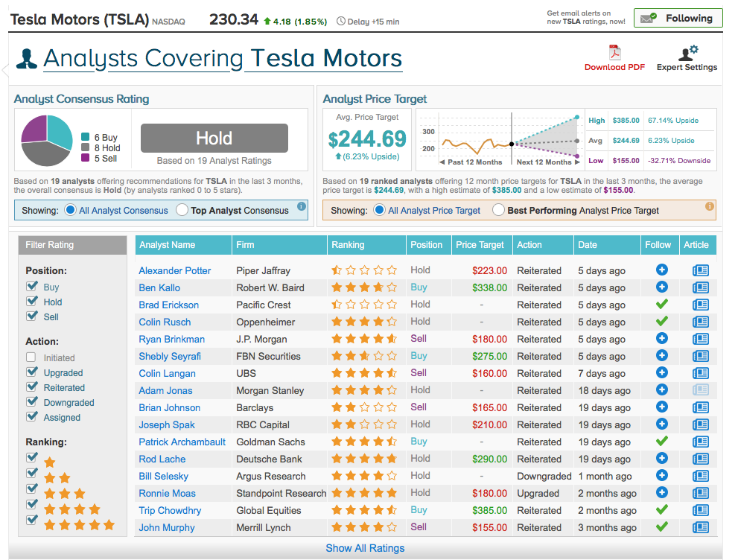Sort by Date column header
Image resolution: width=738 pixels, height=560 pixels.
(x=607, y=245)
